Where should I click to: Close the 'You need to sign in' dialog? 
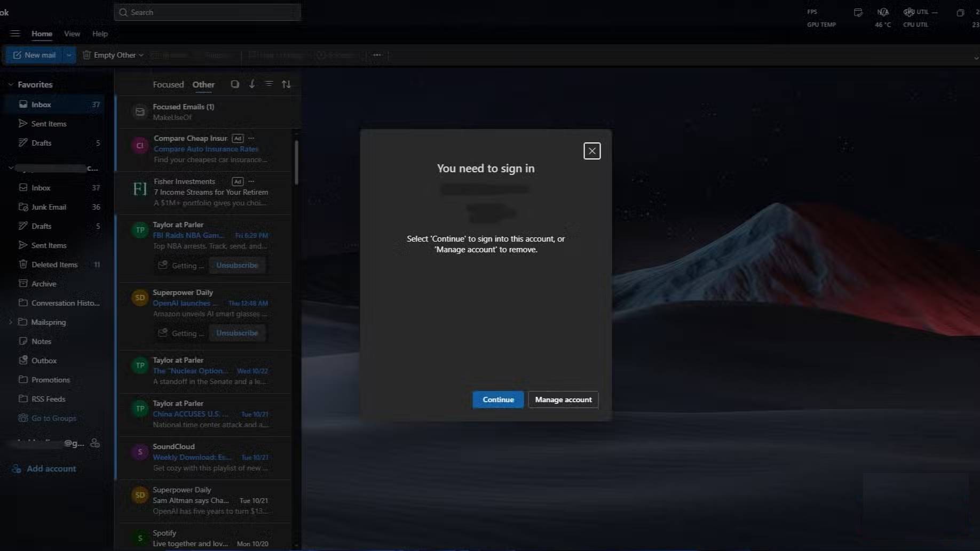point(592,151)
